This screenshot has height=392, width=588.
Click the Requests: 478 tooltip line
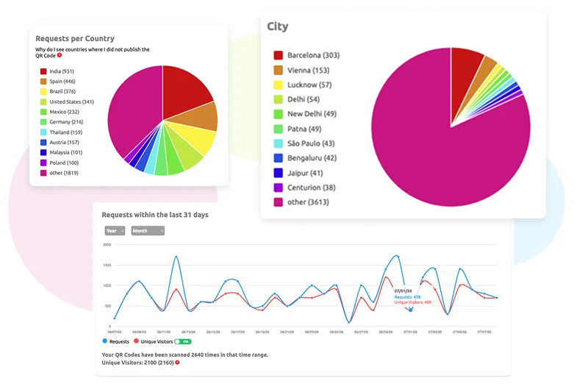(x=407, y=296)
